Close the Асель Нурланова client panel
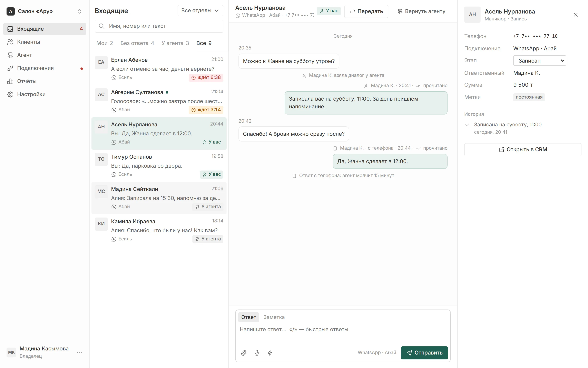 [576, 15]
